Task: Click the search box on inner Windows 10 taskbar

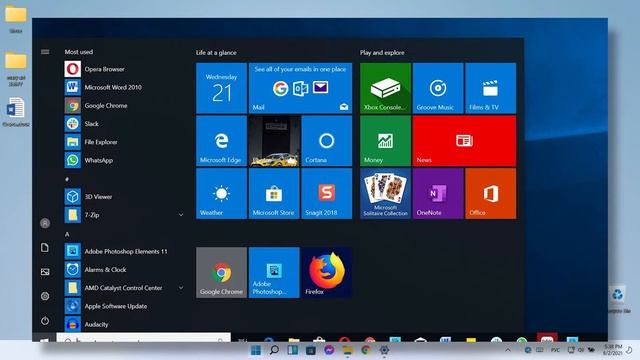Action: (143, 338)
